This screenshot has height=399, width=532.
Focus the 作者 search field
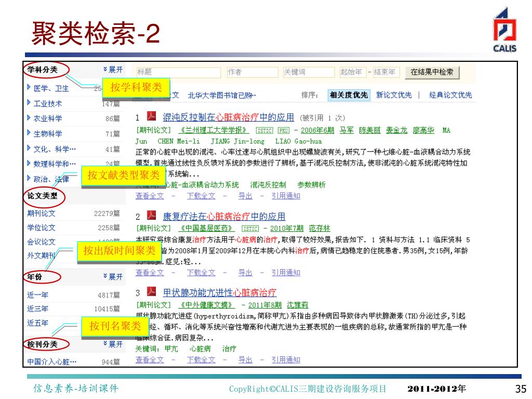tap(252, 72)
